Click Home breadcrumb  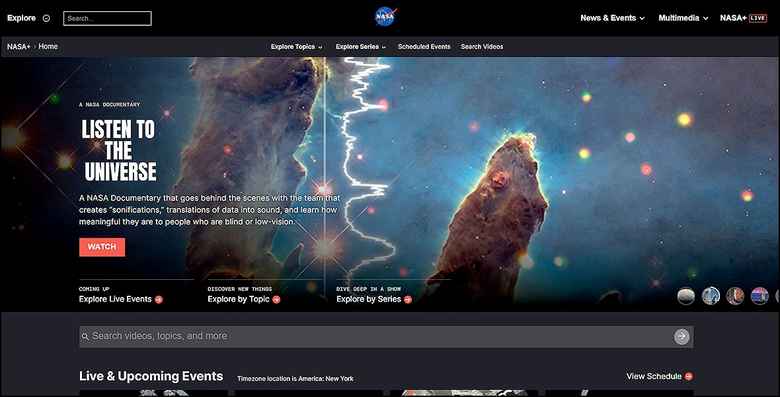pos(48,46)
